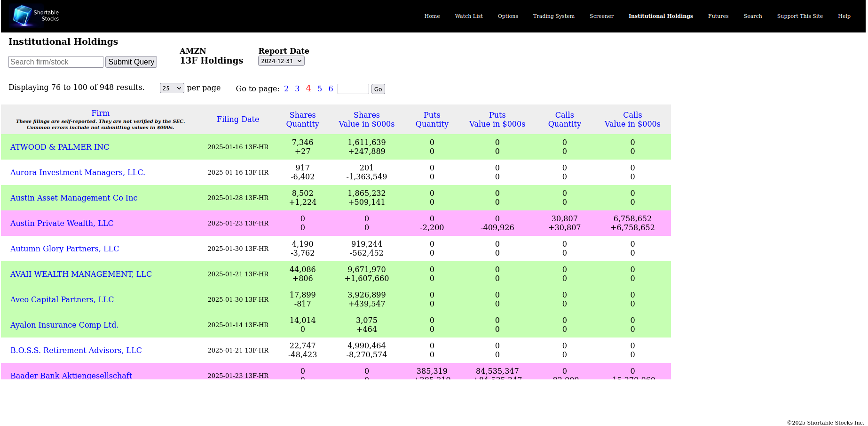Screen dimensions: 868x426
Task: Open the Search page in the top nav
Action: (x=752, y=16)
